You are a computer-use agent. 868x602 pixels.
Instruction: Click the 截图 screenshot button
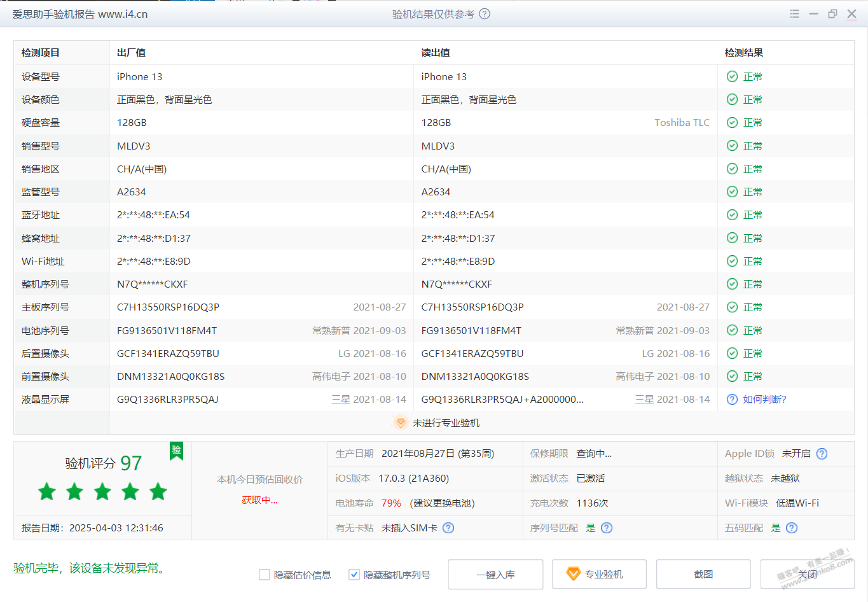pyautogui.click(x=703, y=575)
